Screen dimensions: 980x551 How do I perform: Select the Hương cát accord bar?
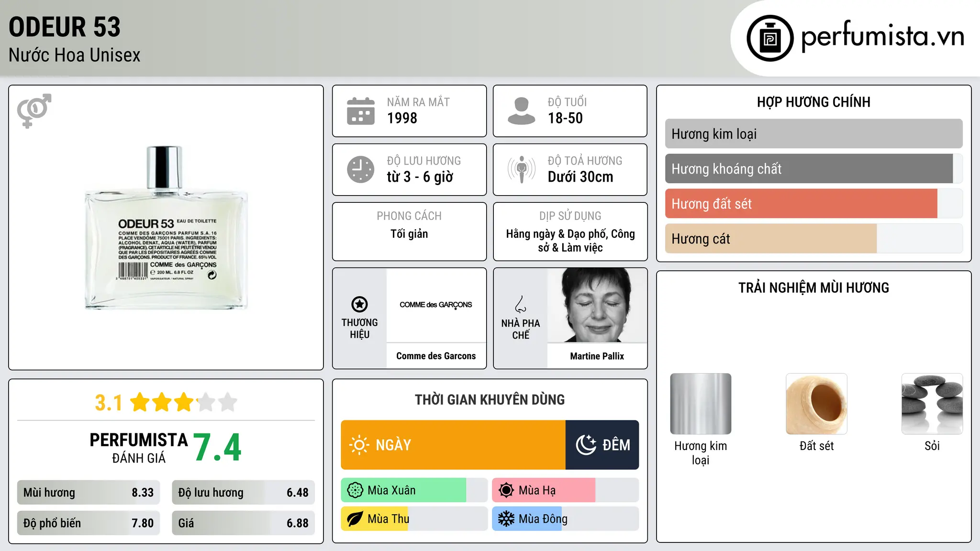click(x=813, y=239)
